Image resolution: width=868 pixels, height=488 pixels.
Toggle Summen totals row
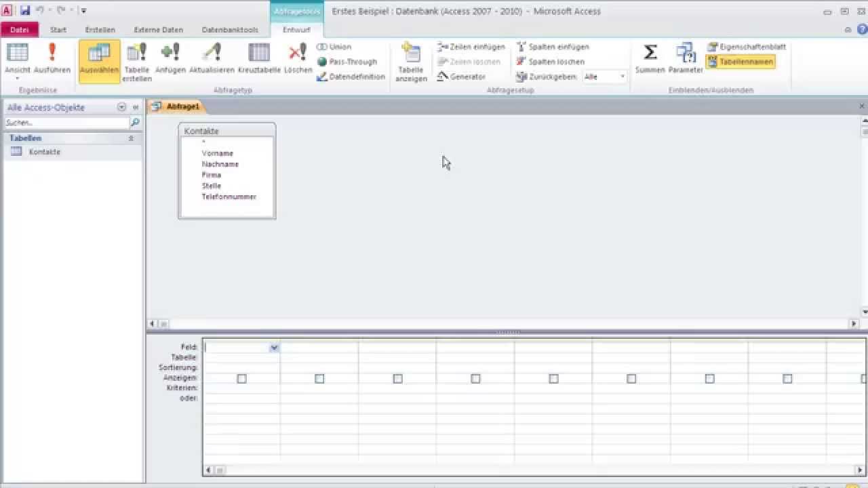click(650, 58)
